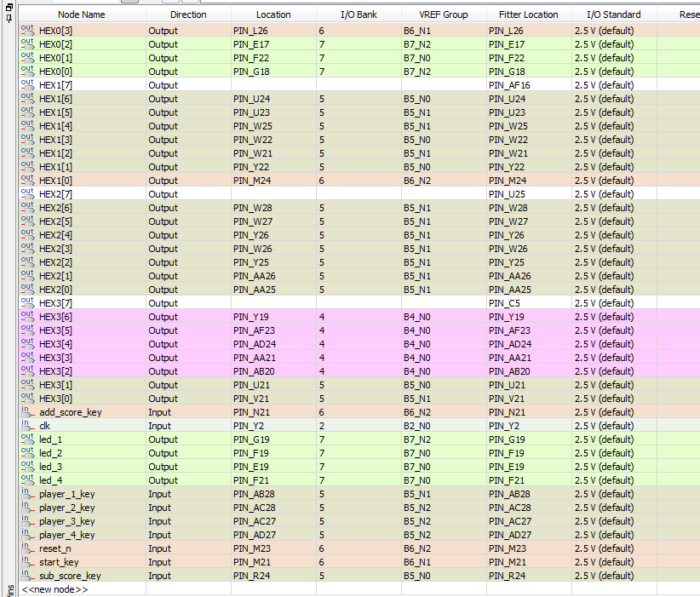The width and height of the screenshot is (700, 597).
Task: Select location PIN_AD24 for HEX3[4]
Action: click(x=273, y=344)
